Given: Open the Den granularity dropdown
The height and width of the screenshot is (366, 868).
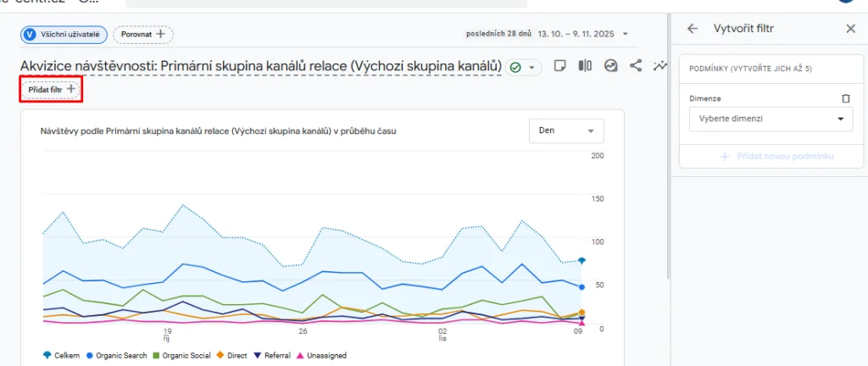Looking at the screenshot, I should pos(566,131).
